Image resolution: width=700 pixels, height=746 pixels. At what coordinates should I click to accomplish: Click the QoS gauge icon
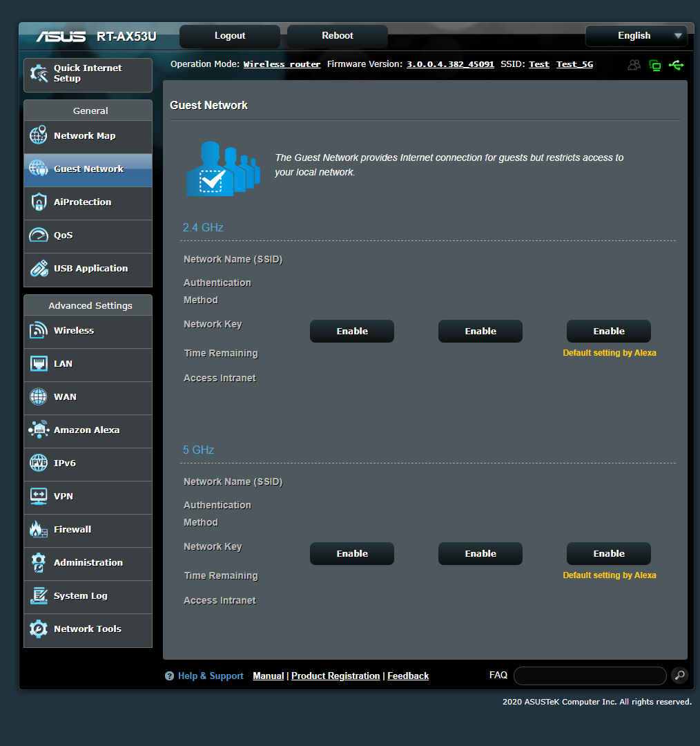(39, 235)
